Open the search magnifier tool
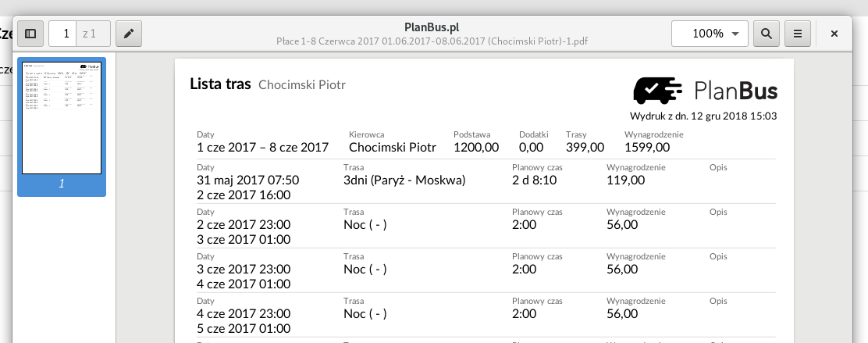Screen dimensions: 868x343 point(767,34)
